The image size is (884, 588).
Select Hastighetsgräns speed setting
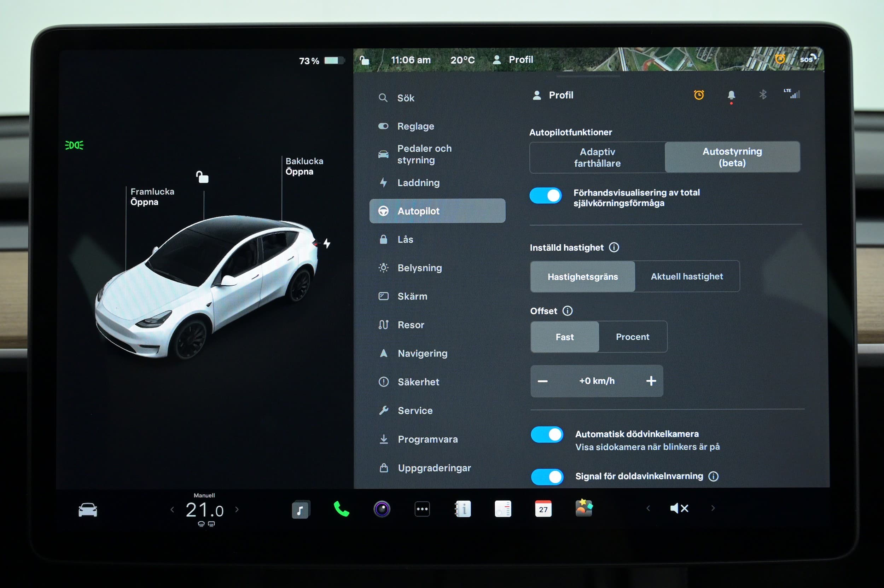tap(582, 277)
